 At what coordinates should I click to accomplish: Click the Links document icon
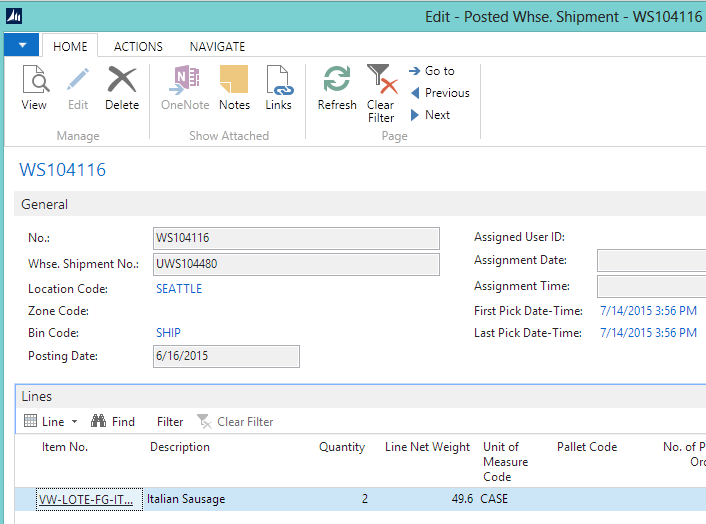pyautogui.click(x=278, y=81)
